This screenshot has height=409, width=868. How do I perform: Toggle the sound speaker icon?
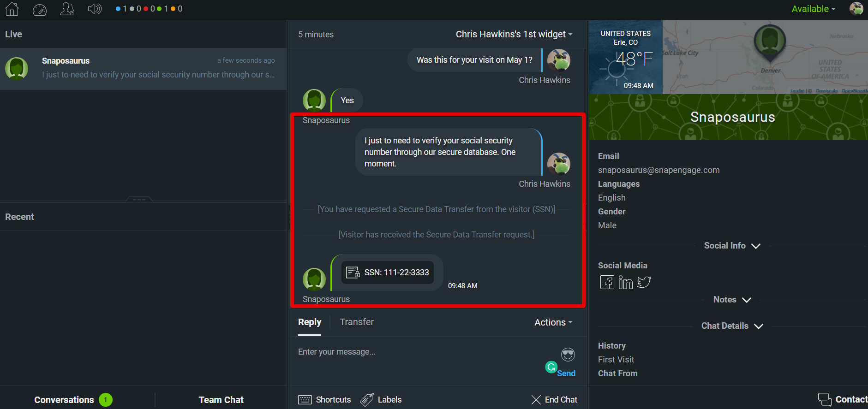(x=95, y=9)
